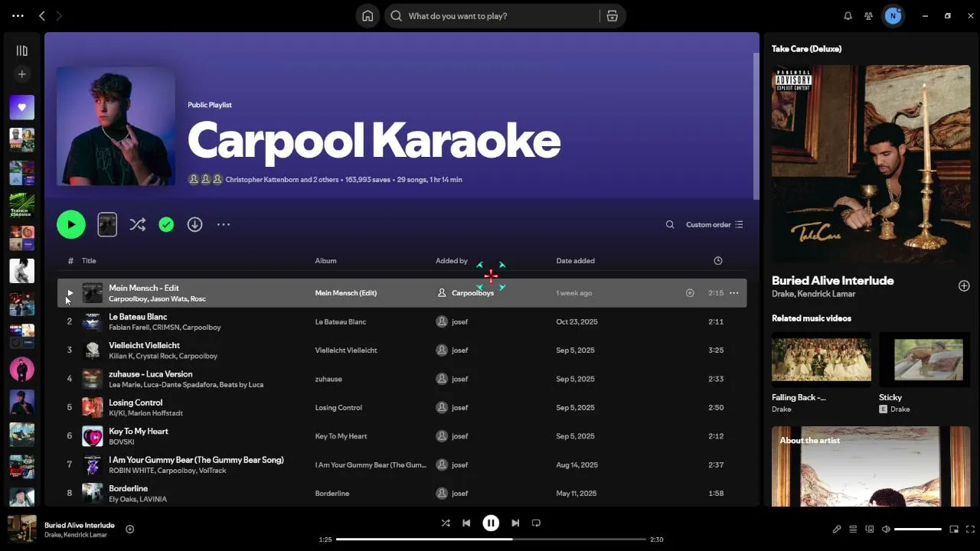Open the play queue
Viewport: 980px width, 551px height.
point(853,529)
